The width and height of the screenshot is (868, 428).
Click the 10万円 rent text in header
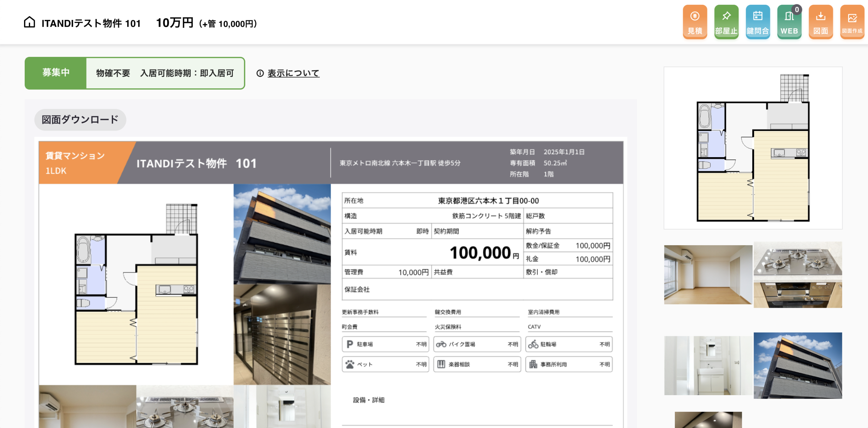point(175,23)
